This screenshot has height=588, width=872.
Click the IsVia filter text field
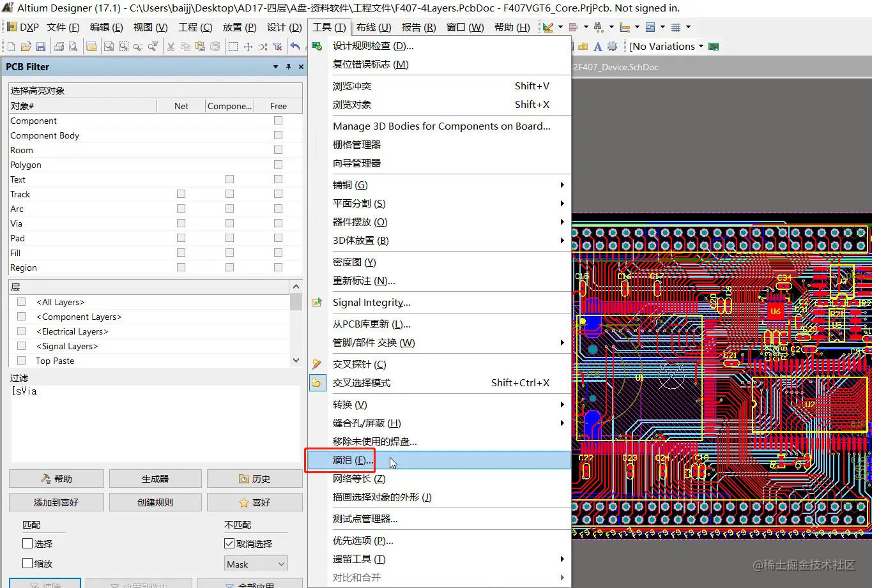tap(155, 423)
